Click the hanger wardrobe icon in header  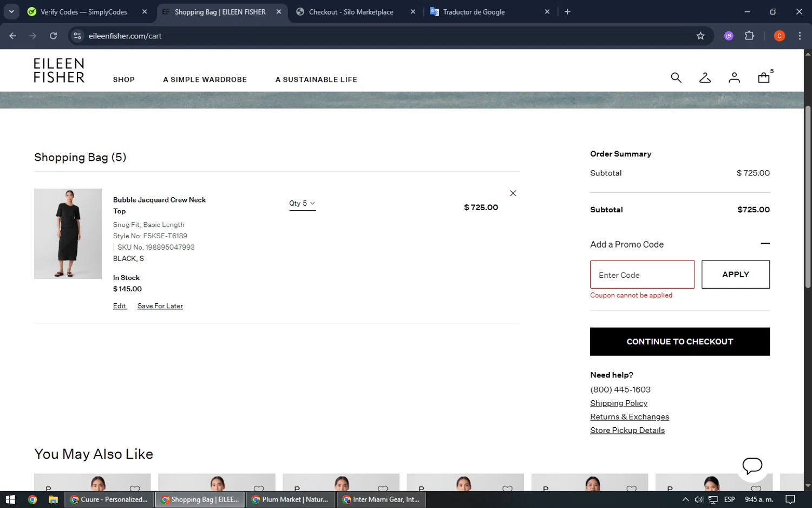pos(705,78)
